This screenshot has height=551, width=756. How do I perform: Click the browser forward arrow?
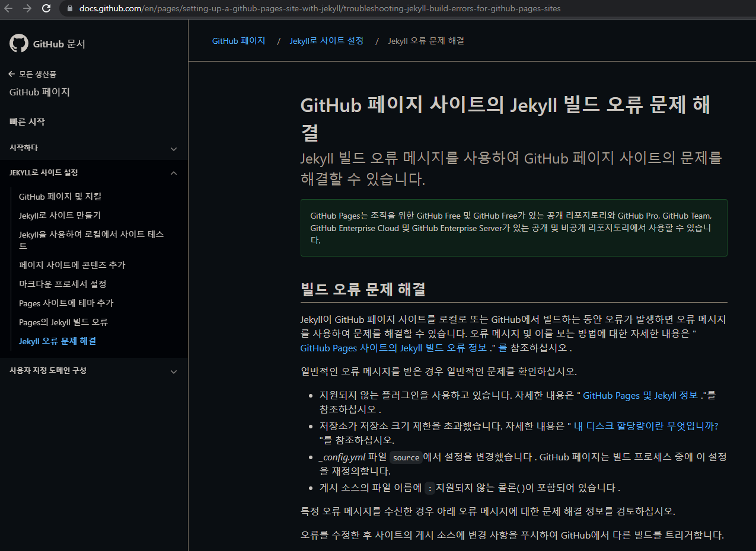(x=27, y=8)
